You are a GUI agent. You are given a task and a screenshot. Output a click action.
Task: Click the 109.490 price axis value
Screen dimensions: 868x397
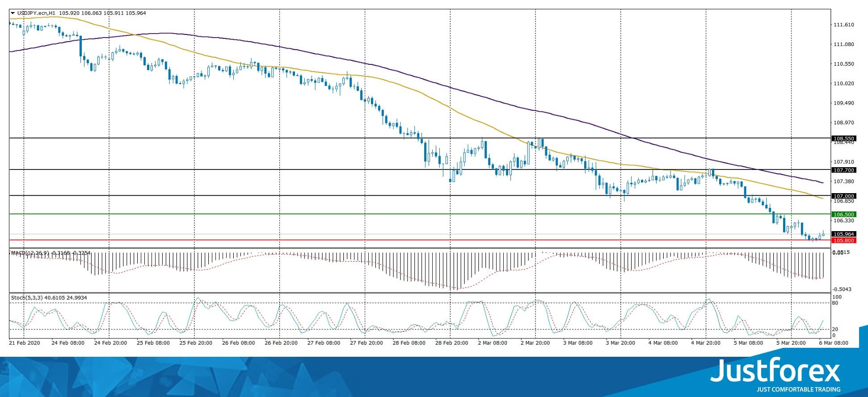coord(844,103)
